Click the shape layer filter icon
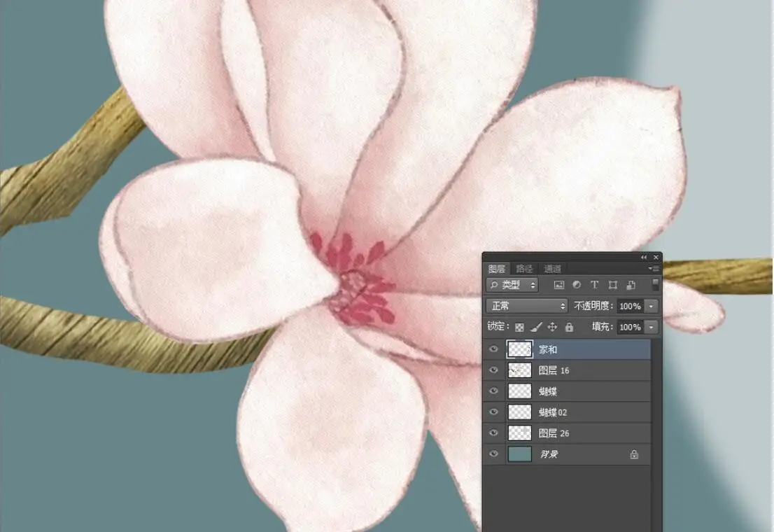The width and height of the screenshot is (774, 532). point(612,285)
